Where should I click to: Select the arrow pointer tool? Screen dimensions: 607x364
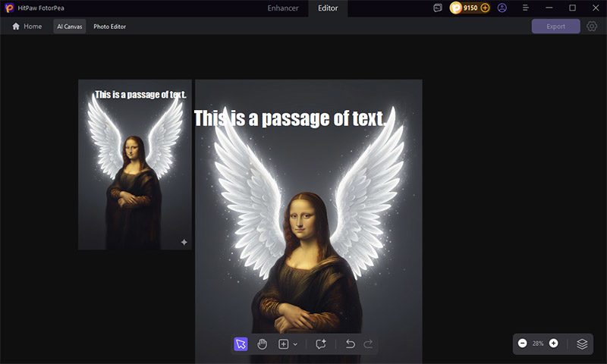tap(241, 344)
